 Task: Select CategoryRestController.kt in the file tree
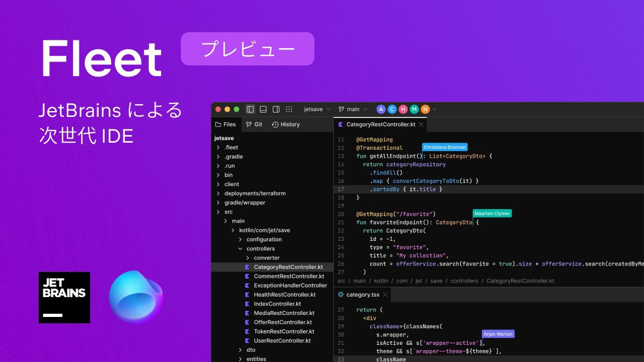[272, 267]
